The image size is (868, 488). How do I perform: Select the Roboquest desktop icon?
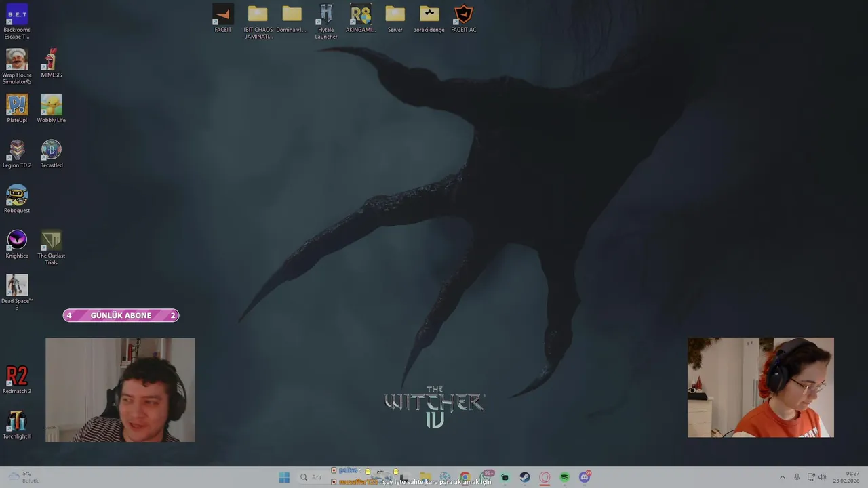tap(17, 199)
